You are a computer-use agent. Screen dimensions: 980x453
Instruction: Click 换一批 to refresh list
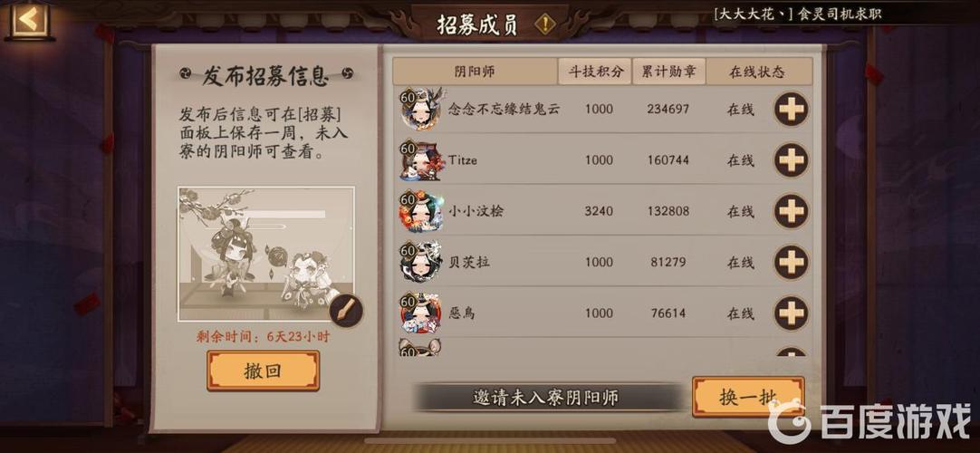(748, 398)
